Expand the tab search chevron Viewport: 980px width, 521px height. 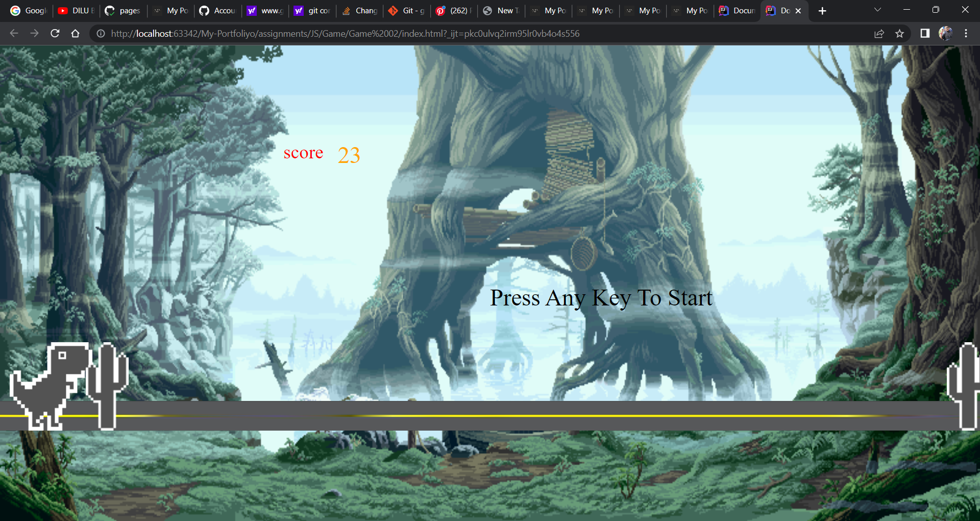click(877, 10)
